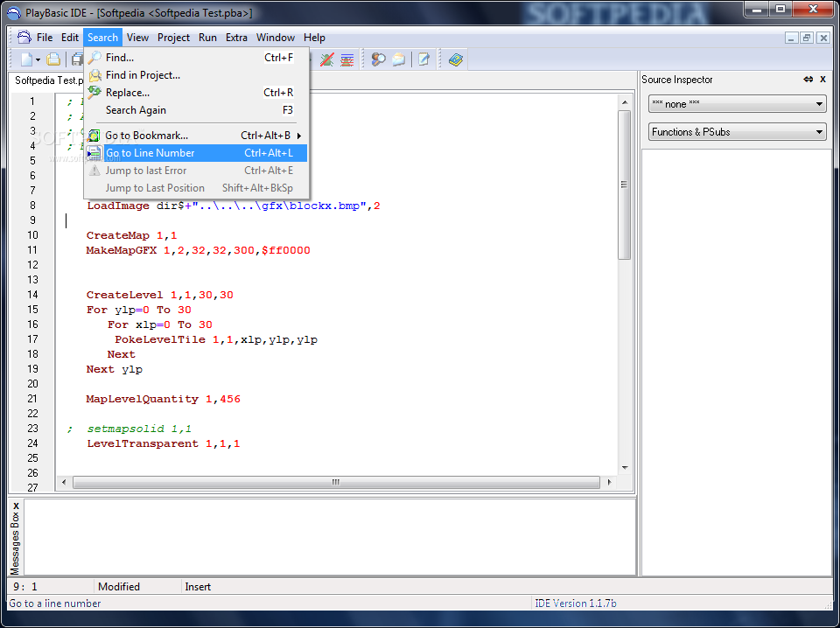The width and height of the screenshot is (840, 628).
Task: Click the PokeLevelTile code line
Action: 216,339
